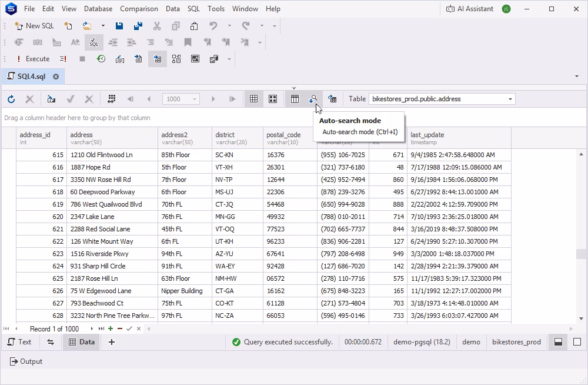This screenshot has height=385, width=588.
Task: Click the Paste clipboard icon
Action: [194, 26]
